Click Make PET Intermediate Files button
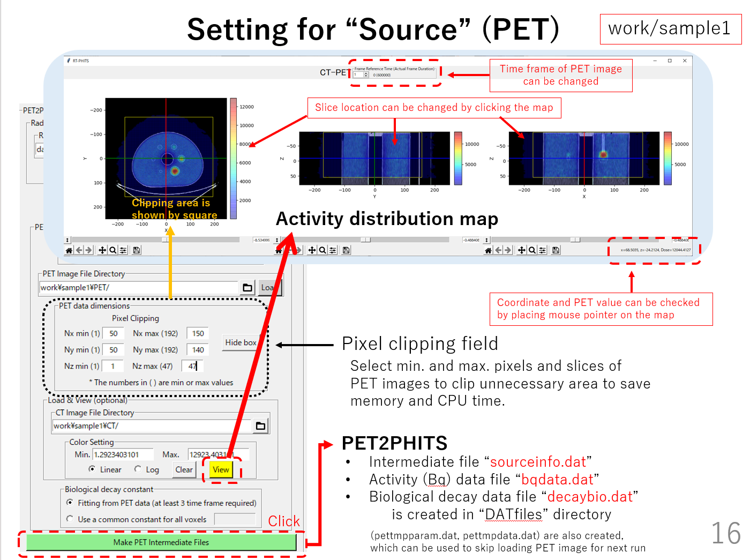The height and width of the screenshot is (560, 750). click(161, 542)
